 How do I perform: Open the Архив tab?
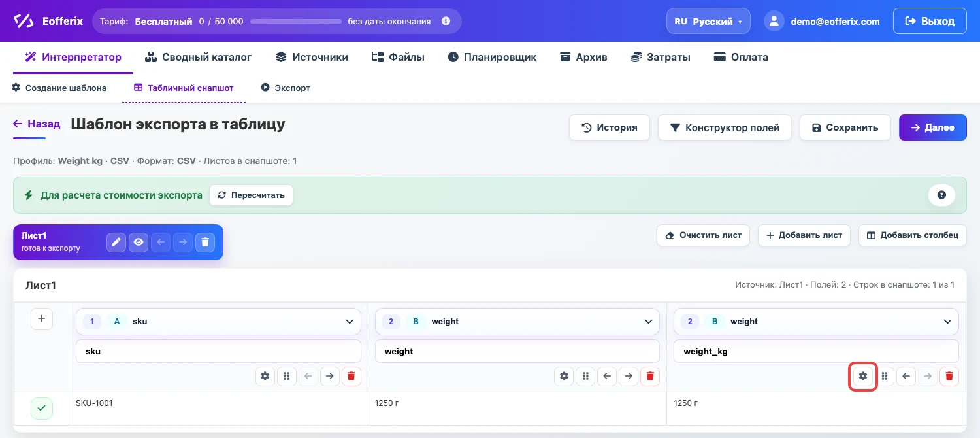[583, 57]
